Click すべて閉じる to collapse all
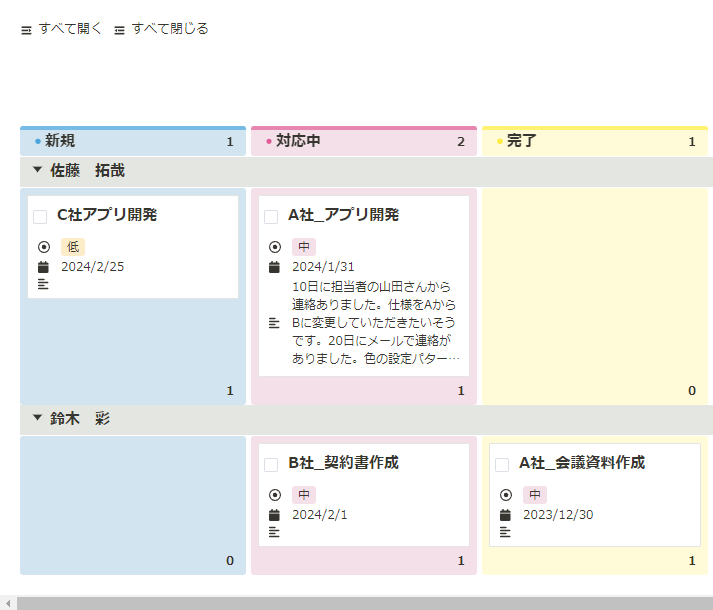Viewport: 713px width, 610px height. click(170, 29)
